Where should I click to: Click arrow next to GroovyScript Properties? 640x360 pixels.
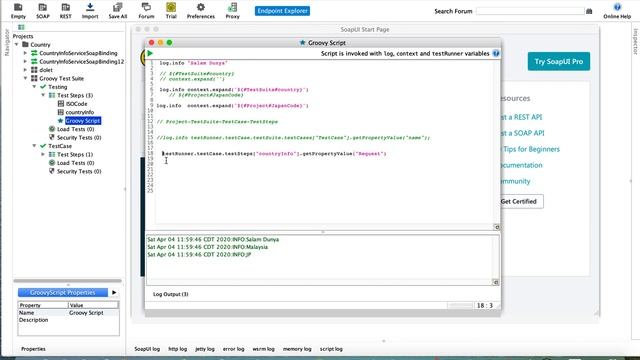click(114, 293)
